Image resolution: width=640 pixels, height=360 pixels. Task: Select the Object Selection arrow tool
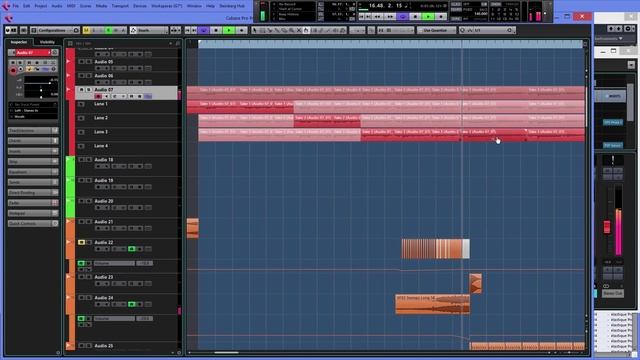255,30
